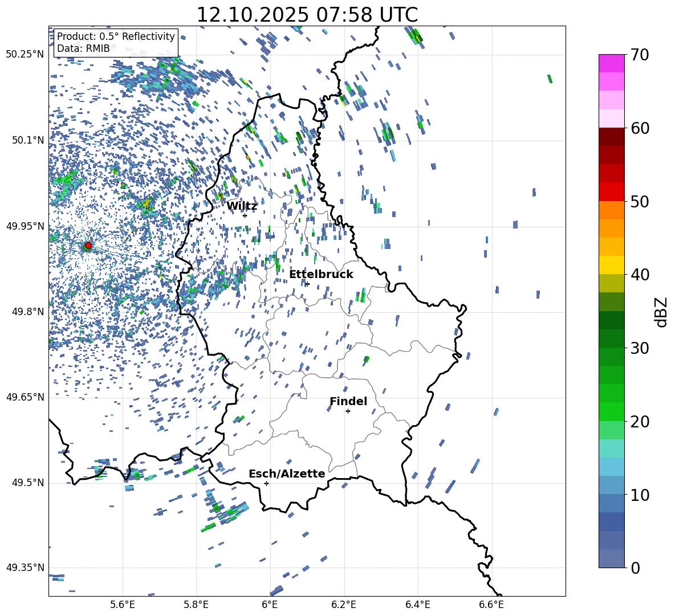Screen dimensions: 675x616
Task: Click the Esch/Alzette text label
Action: tap(287, 474)
